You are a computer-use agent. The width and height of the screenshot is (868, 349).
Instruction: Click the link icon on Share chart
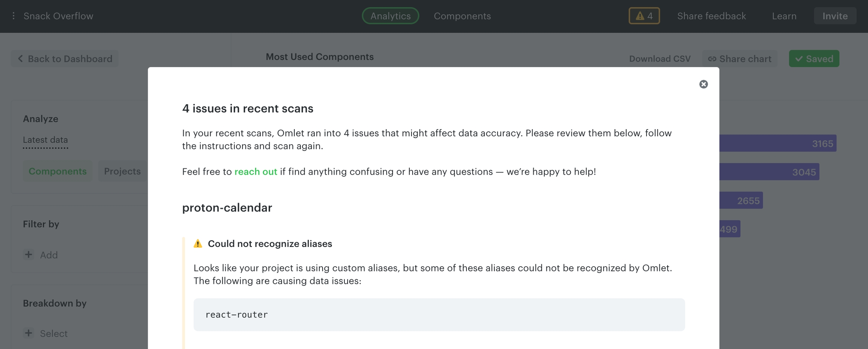(712, 59)
